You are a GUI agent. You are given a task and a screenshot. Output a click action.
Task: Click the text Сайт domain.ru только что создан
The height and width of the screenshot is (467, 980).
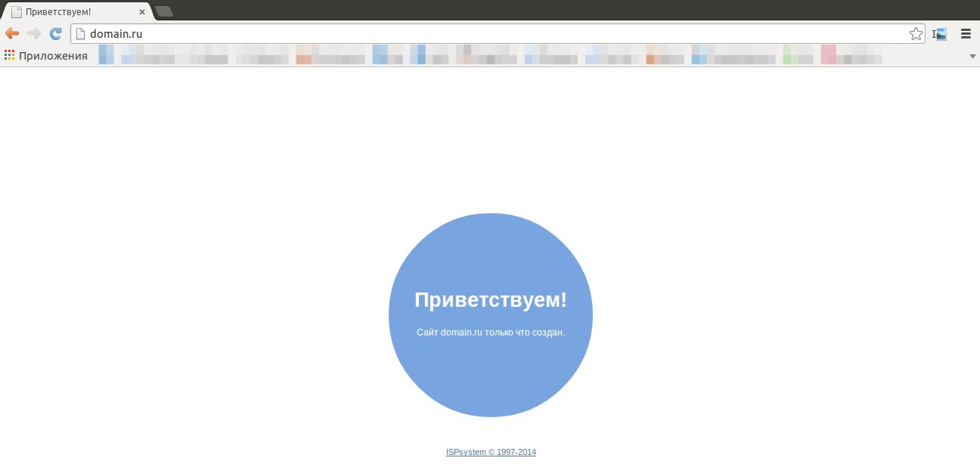tap(491, 332)
